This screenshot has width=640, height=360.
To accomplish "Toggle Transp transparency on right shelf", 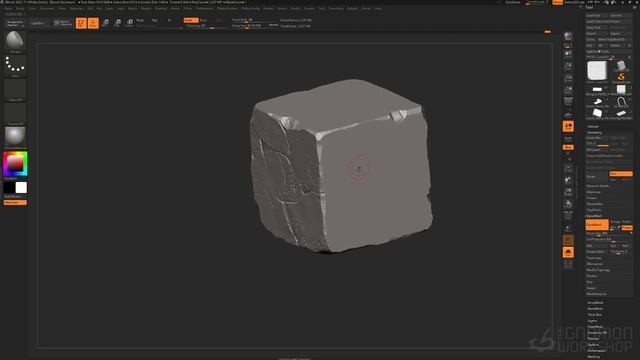I will [x=568, y=229].
